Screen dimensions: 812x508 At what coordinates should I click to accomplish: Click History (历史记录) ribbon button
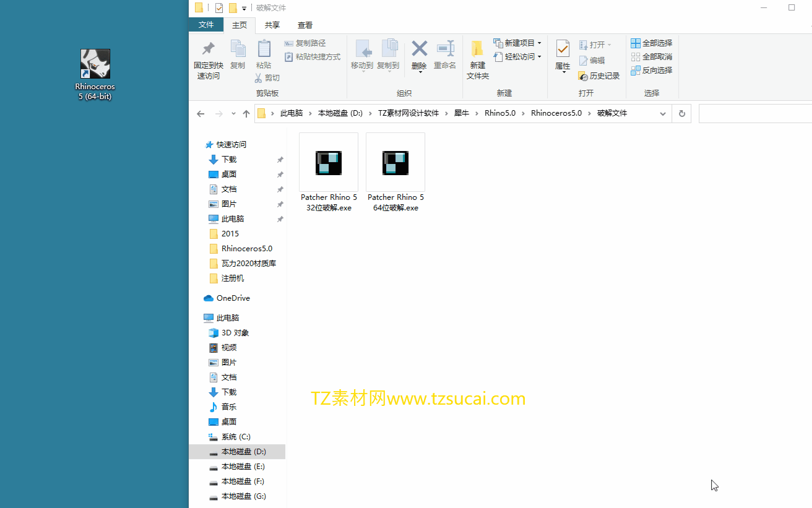click(599, 76)
